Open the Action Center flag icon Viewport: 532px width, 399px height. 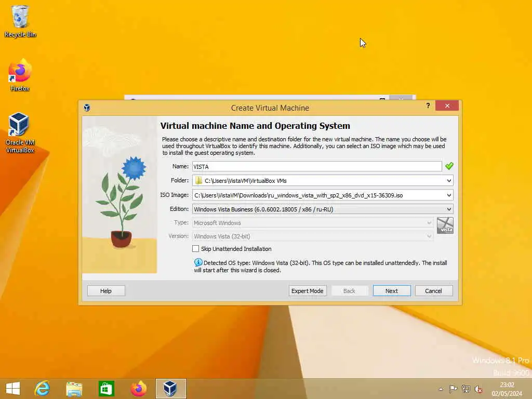click(x=453, y=389)
